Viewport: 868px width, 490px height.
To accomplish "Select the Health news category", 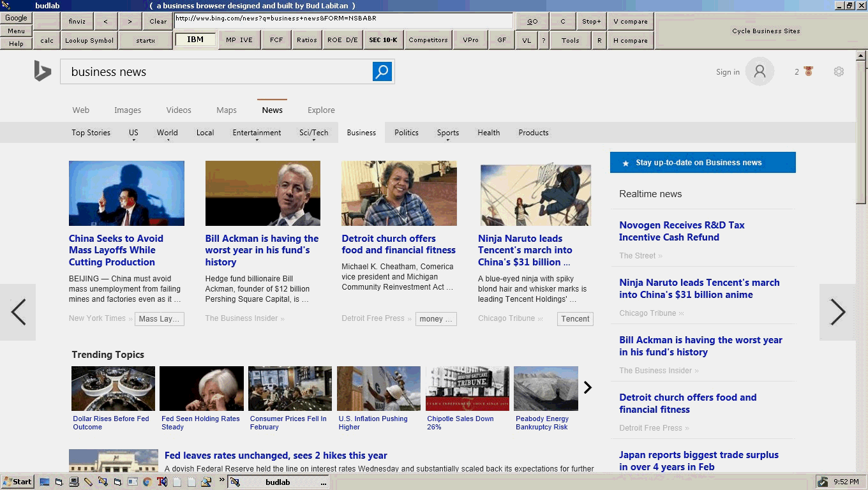I will click(489, 133).
